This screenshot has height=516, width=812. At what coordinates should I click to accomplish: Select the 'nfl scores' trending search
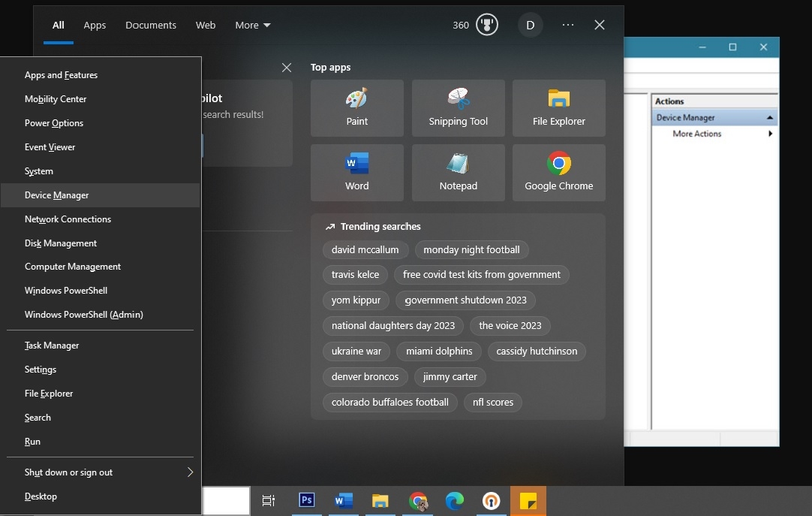pyautogui.click(x=493, y=402)
